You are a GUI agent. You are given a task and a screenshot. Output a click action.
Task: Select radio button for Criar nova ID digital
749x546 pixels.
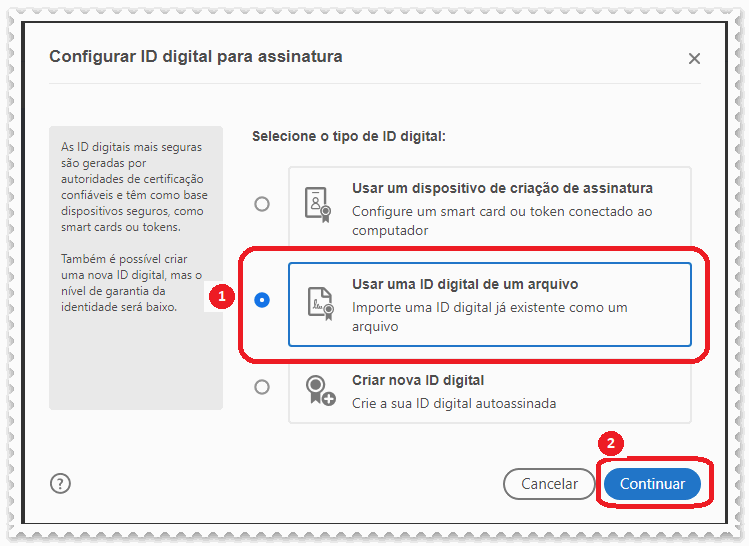tap(262, 387)
